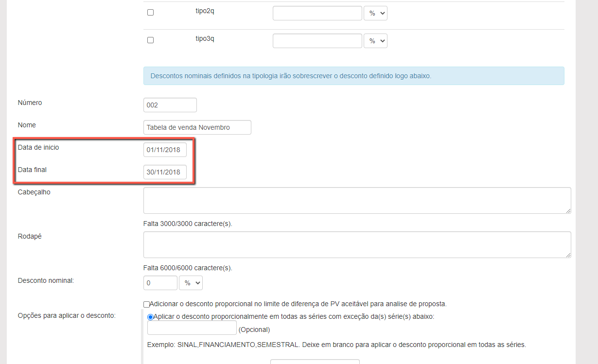Check the tipo2q checkbox
The height and width of the screenshot is (364, 598).
150,13
